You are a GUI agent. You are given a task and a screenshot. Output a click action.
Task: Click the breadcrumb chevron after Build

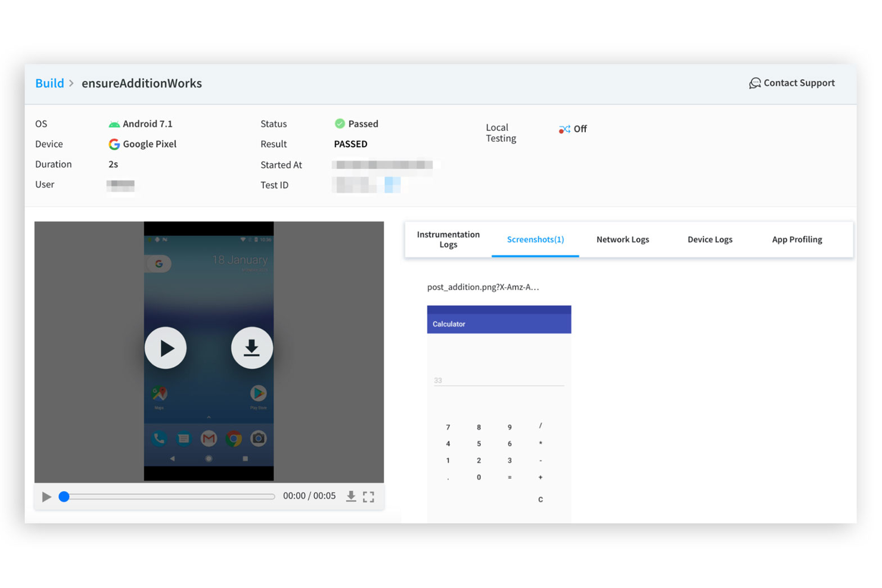pyautogui.click(x=72, y=83)
